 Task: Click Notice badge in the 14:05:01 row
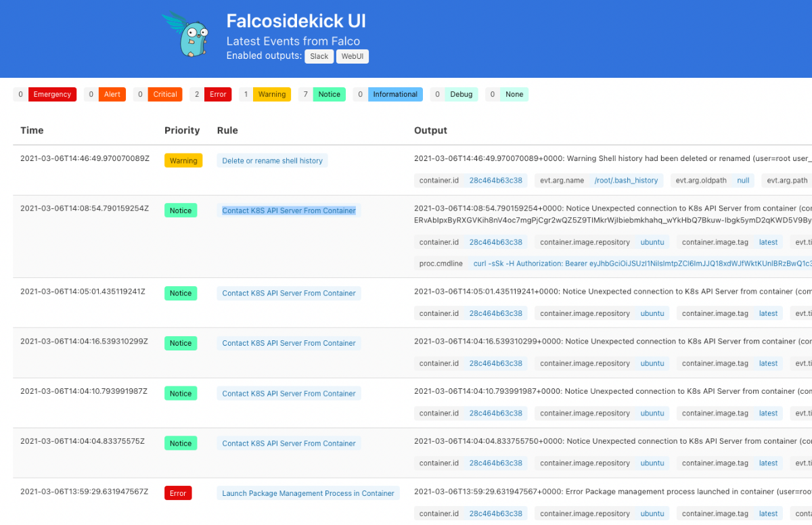click(x=181, y=294)
